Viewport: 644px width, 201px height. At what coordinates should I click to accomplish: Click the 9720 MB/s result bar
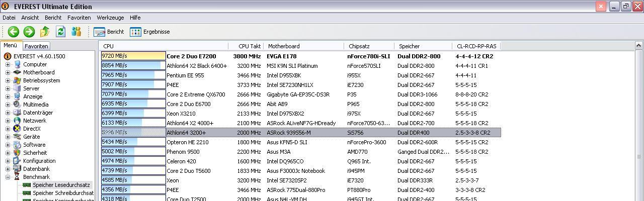[x=133, y=56]
